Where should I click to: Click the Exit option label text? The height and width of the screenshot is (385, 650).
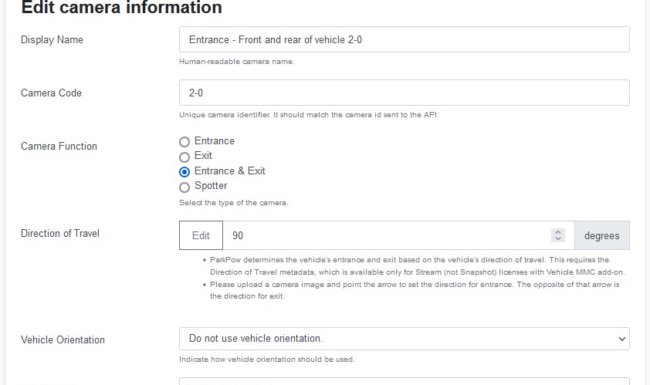coord(203,155)
